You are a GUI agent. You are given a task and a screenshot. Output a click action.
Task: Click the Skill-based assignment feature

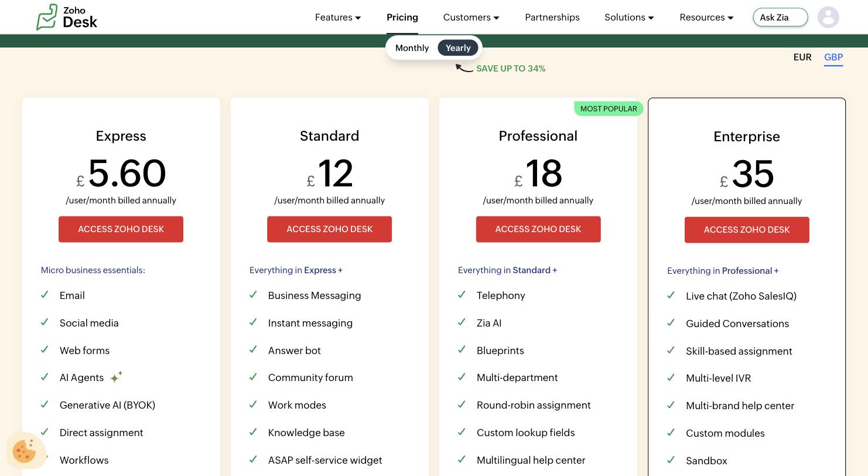pyautogui.click(x=739, y=351)
